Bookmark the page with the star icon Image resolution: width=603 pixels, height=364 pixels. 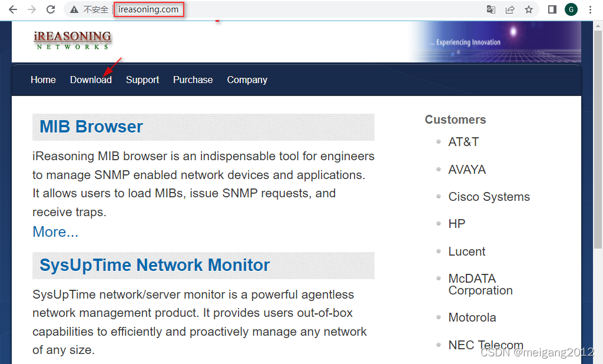[529, 9]
